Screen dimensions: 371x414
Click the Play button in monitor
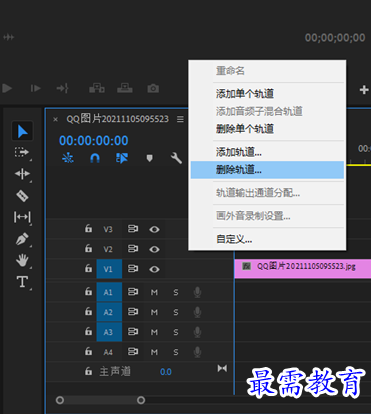point(7,88)
